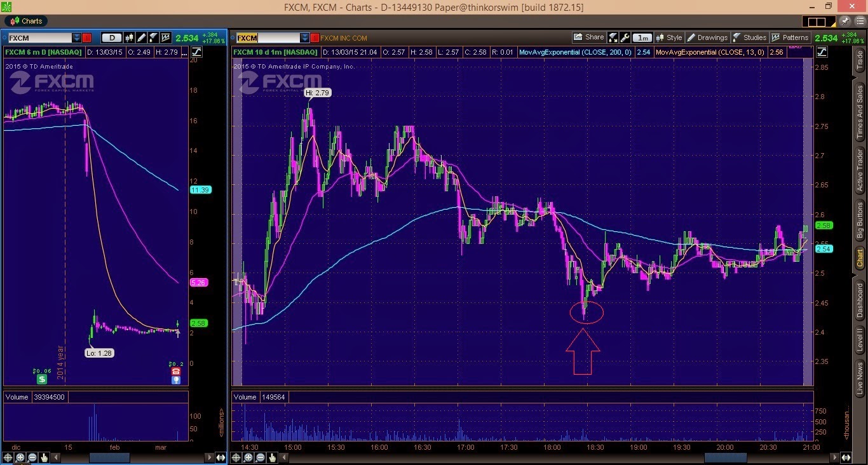
Task: Click the left chart FXCM symbol field
Action: pyautogui.click(x=39, y=37)
